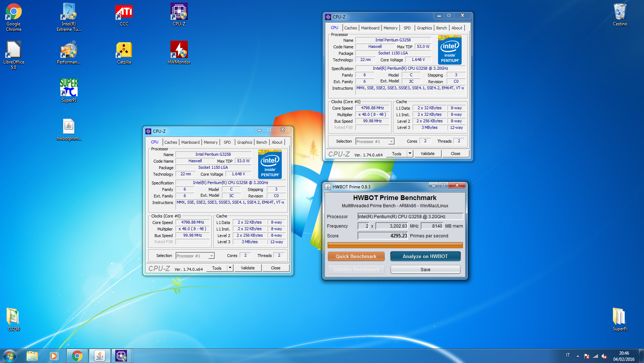Open the SuperPI desktop shortcut

[x=69, y=91]
